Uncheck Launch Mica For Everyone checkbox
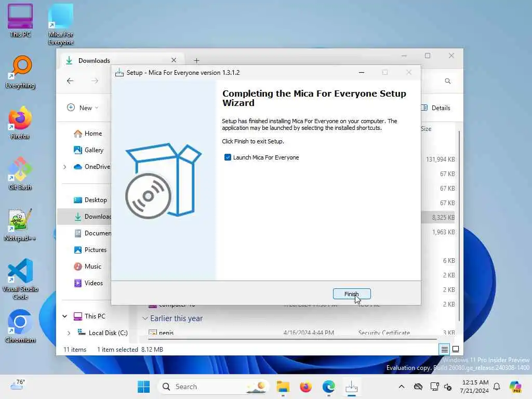The image size is (532, 399). point(228,157)
